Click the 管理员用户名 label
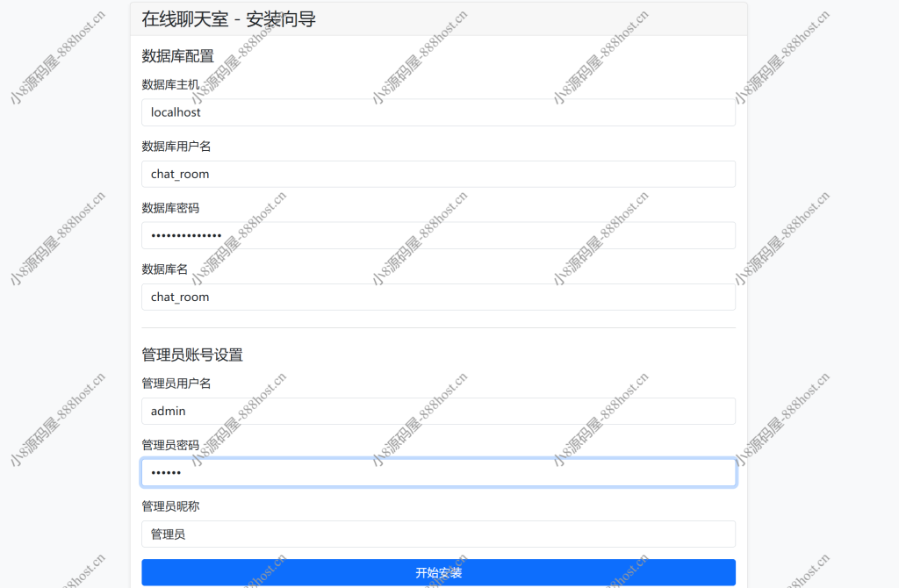Image resolution: width=899 pixels, height=588 pixels. (176, 384)
